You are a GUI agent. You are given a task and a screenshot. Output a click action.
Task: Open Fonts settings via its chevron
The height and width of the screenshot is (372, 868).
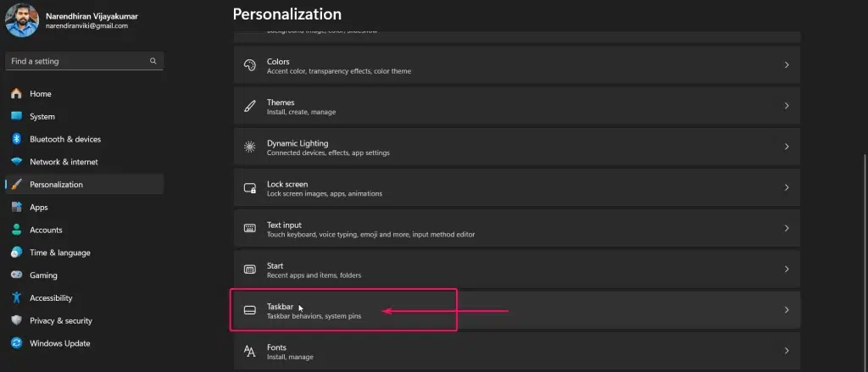coord(787,351)
